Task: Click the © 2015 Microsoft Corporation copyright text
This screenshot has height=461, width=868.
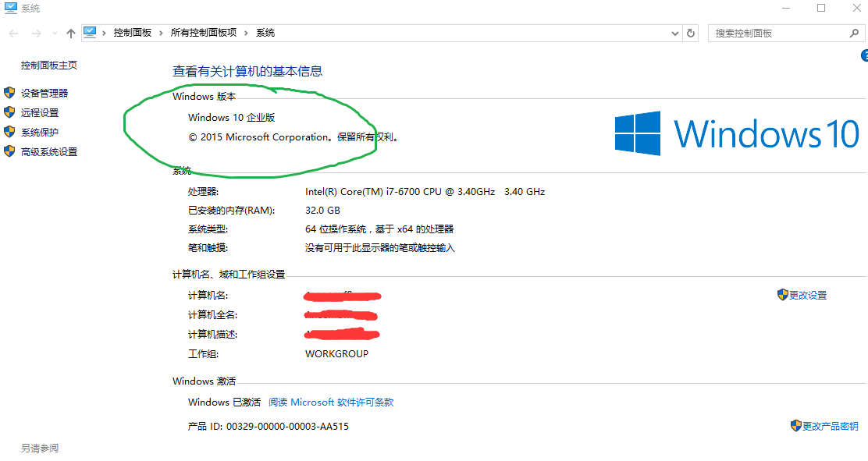Action: (x=293, y=137)
